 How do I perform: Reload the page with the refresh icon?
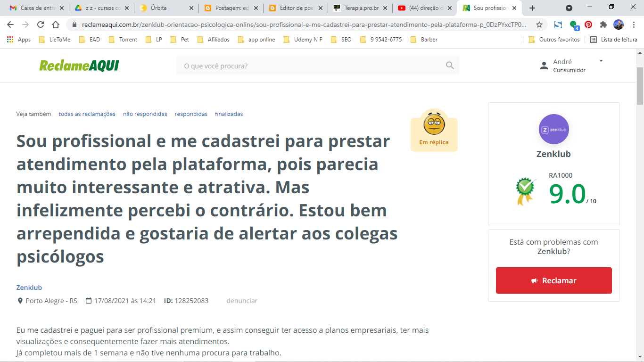41,25
